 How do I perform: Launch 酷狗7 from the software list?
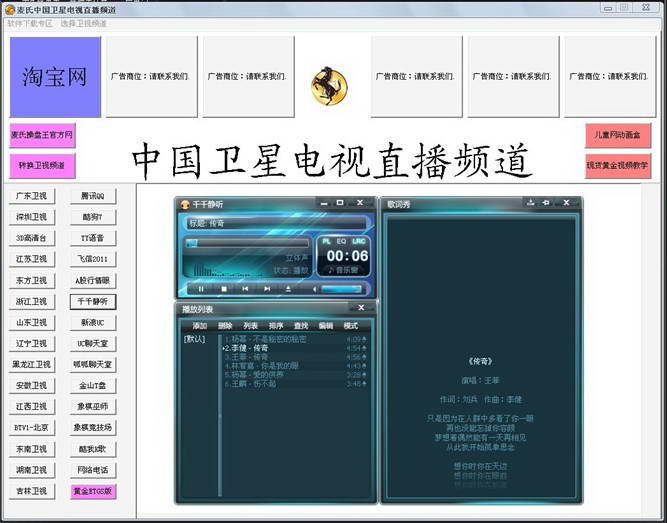[93, 217]
